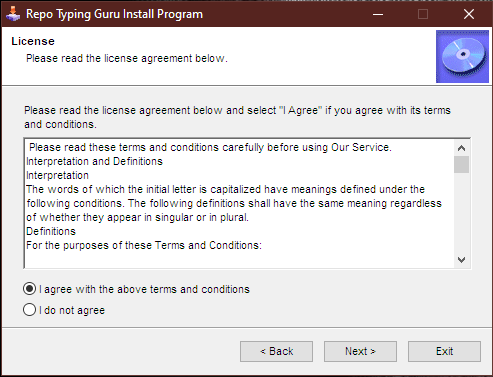The height and width of the screenshot is (377, 493).
Task: Click the installer icon in the title bar
Action: pos(13,14)
